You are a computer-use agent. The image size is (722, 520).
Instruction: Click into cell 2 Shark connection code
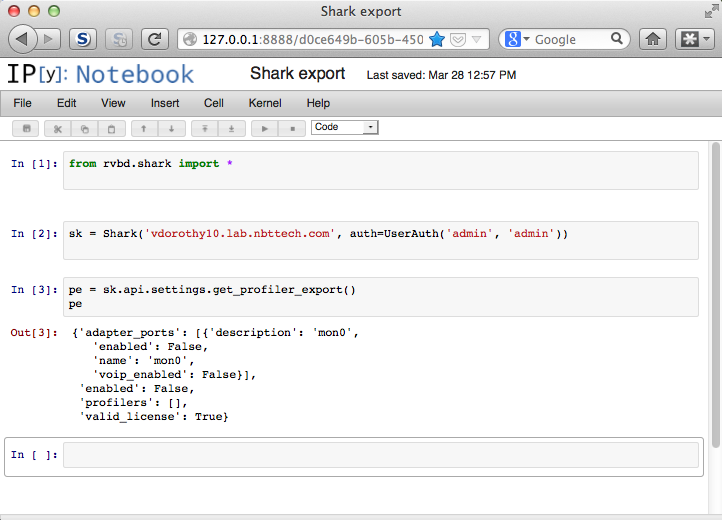pyautogui.click(x=381, y=240)
